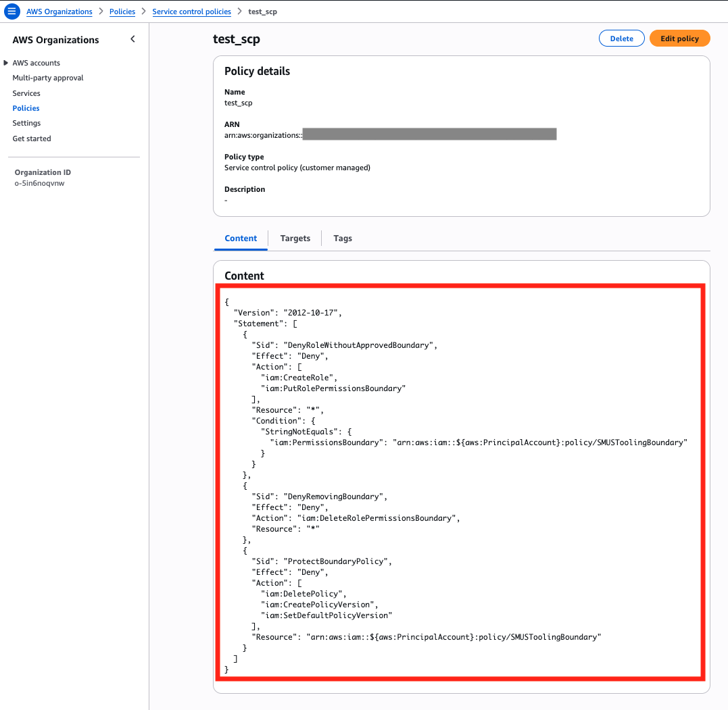
Task: Click the Policies breadcrumb link
Action: [x=122, y=11]
